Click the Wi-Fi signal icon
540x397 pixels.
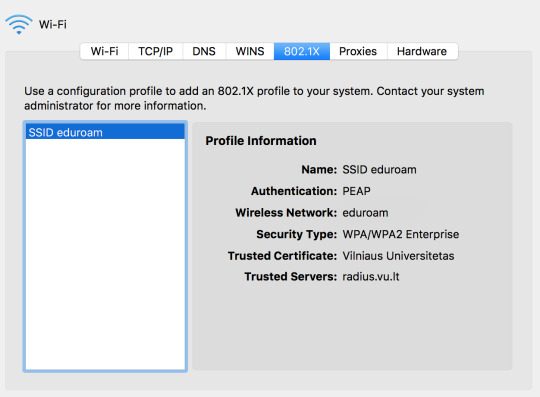point(19,24)
